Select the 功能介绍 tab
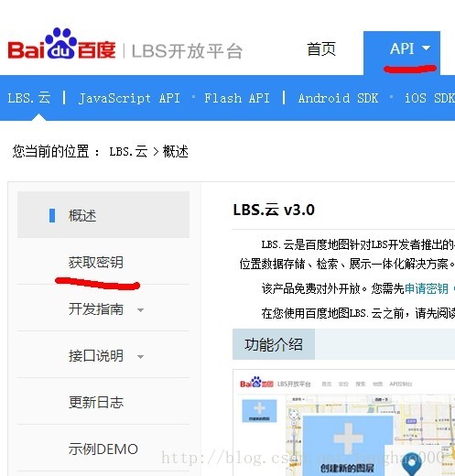This screenshot has height=476, width=455. (x=274, y=344)
